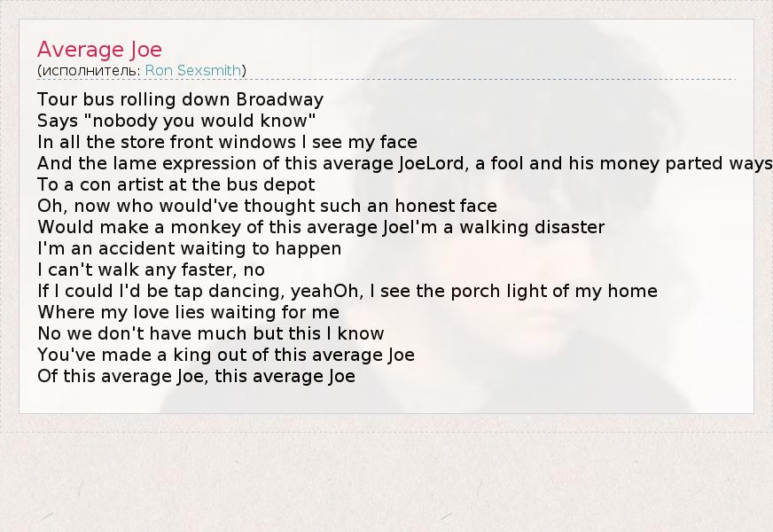Click the empty page area below the lyrics panel

(386, 479)
